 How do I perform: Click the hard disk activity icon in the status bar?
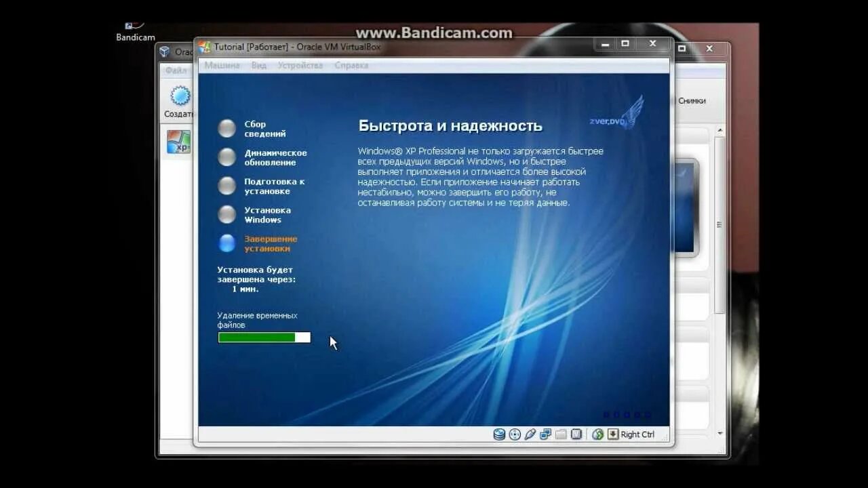click(x=500, y=434)
